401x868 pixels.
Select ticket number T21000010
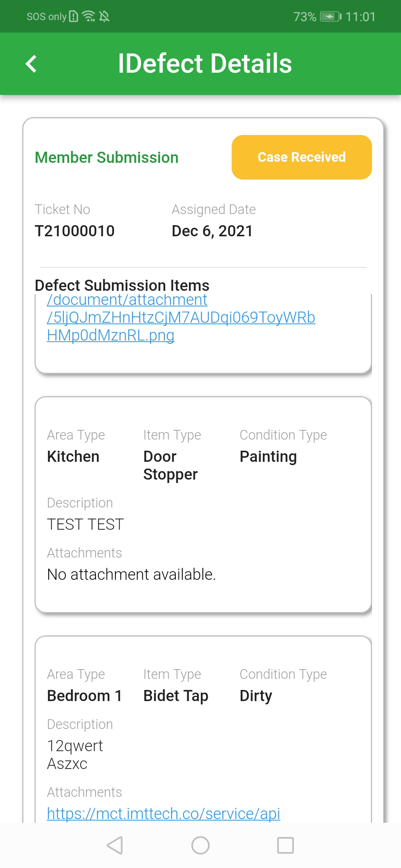pyautogui.click(x=75, y=231)
